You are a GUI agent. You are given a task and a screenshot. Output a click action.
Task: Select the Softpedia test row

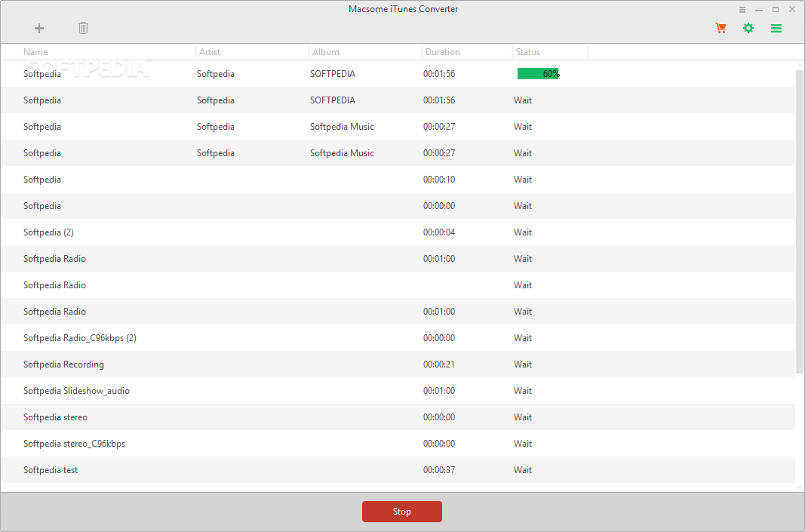(398, 470)
